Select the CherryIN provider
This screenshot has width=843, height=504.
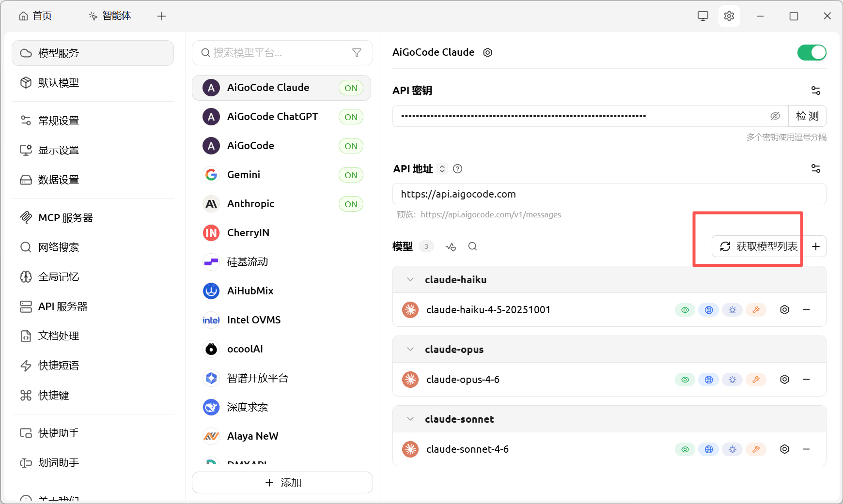[x=281, y=233]
